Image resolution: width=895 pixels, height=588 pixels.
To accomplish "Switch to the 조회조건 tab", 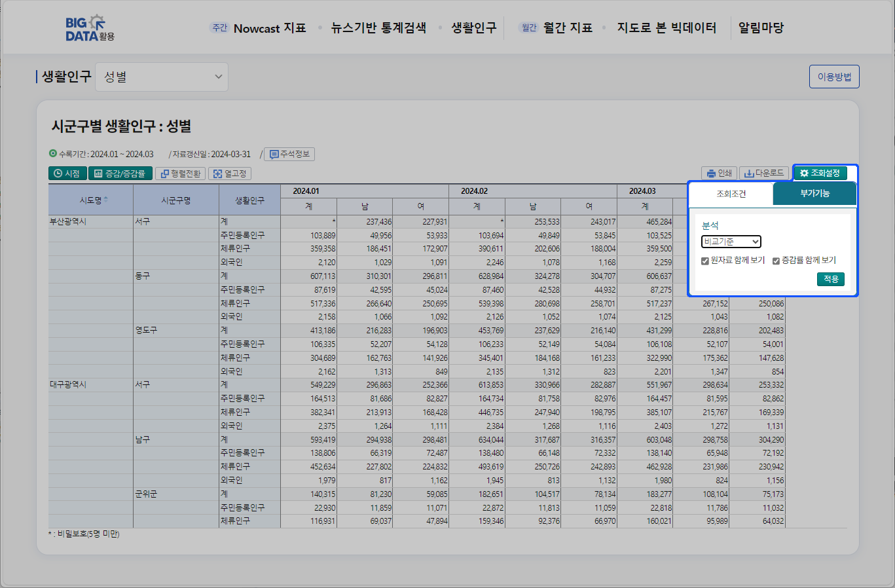I will click(x=731, y=194).
